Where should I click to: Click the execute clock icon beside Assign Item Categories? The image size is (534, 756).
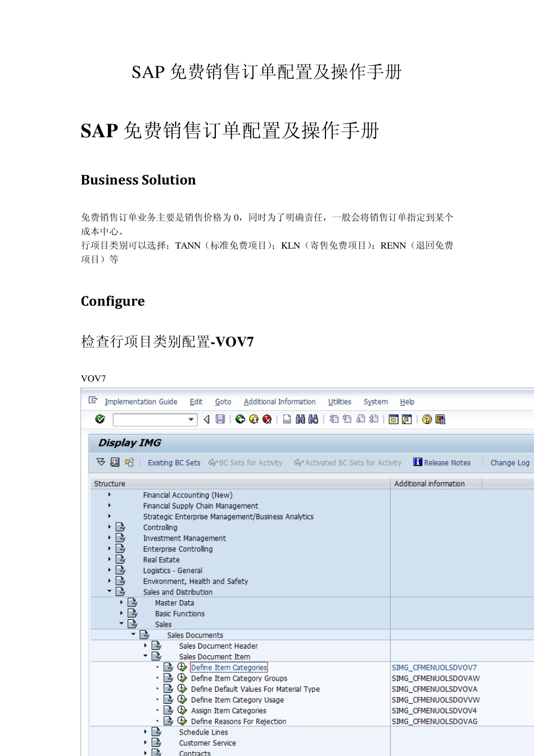tap(182, 710)
